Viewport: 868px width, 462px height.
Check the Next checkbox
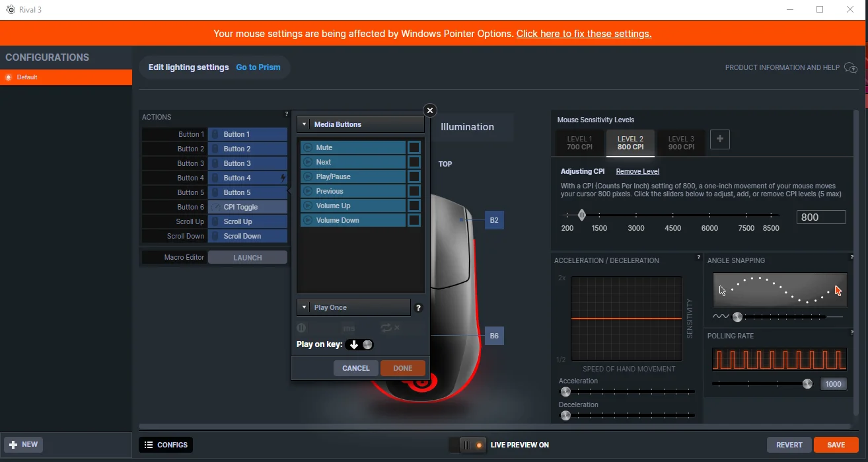click(x=414, y=162)
